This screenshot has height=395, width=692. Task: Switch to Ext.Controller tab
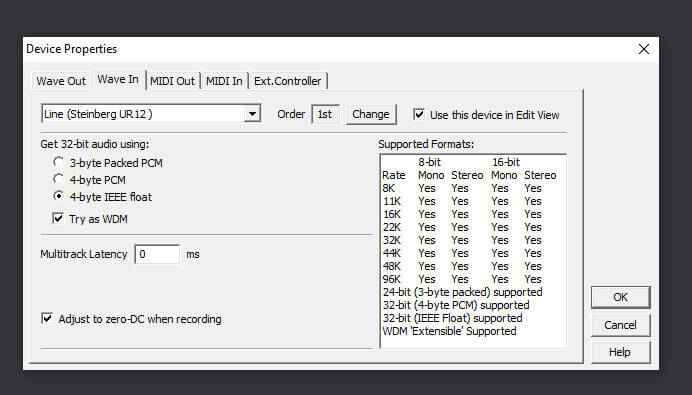(x=287, y=81)
